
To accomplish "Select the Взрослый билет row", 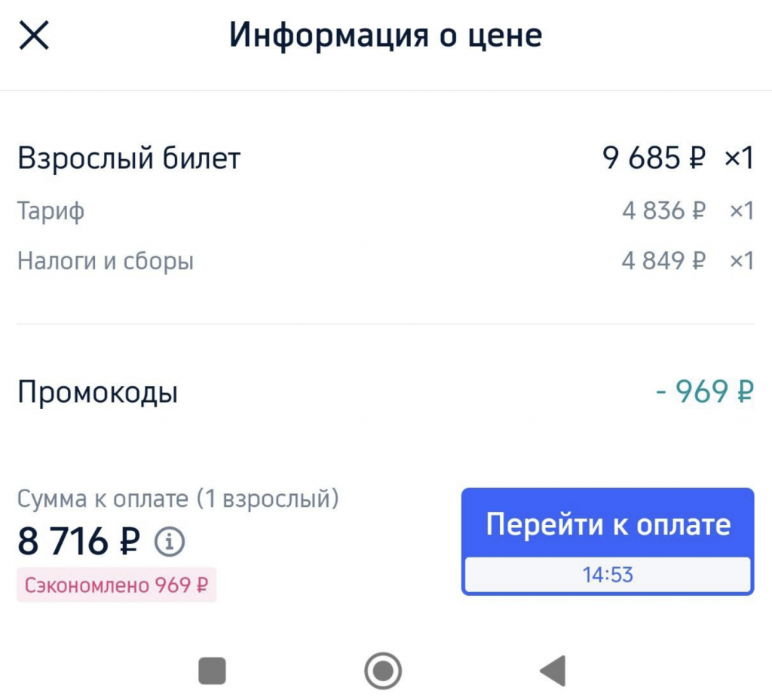I will click(385, 158).
